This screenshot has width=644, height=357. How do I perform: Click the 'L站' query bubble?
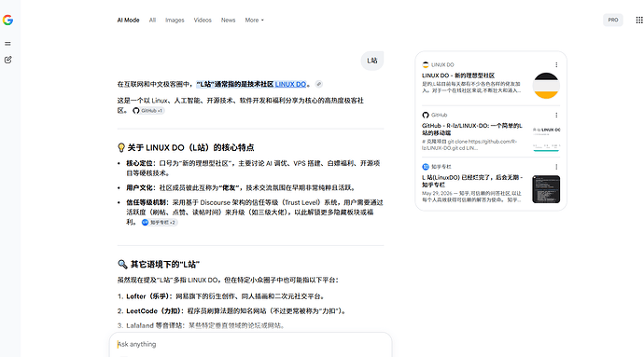click(372, 61)
